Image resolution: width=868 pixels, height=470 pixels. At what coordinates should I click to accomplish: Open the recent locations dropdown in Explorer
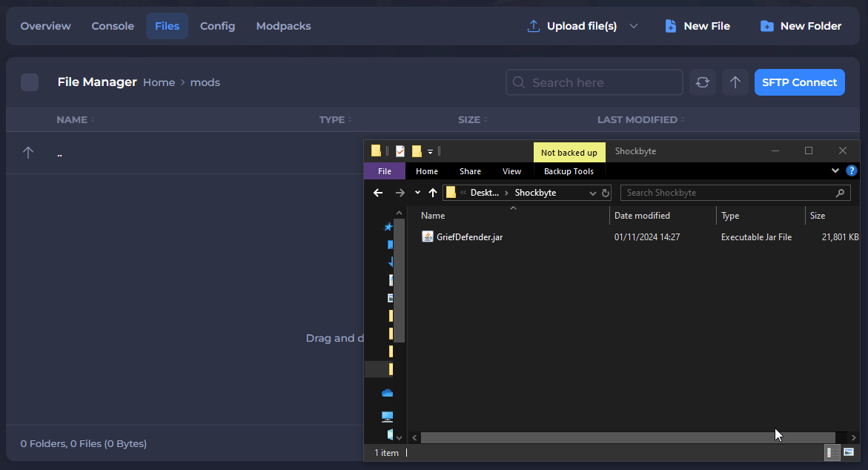pos(417,193)
